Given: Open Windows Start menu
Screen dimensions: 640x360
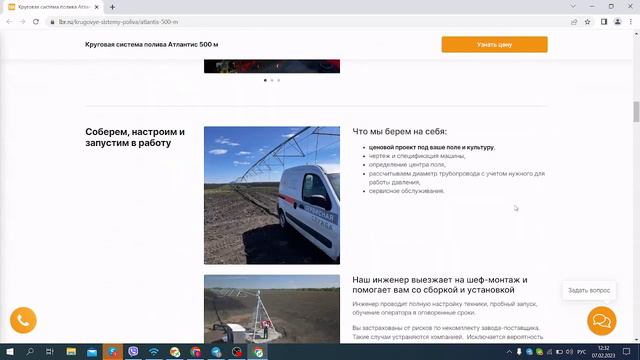Looking at the screenshot, I should tap(9, 351).
